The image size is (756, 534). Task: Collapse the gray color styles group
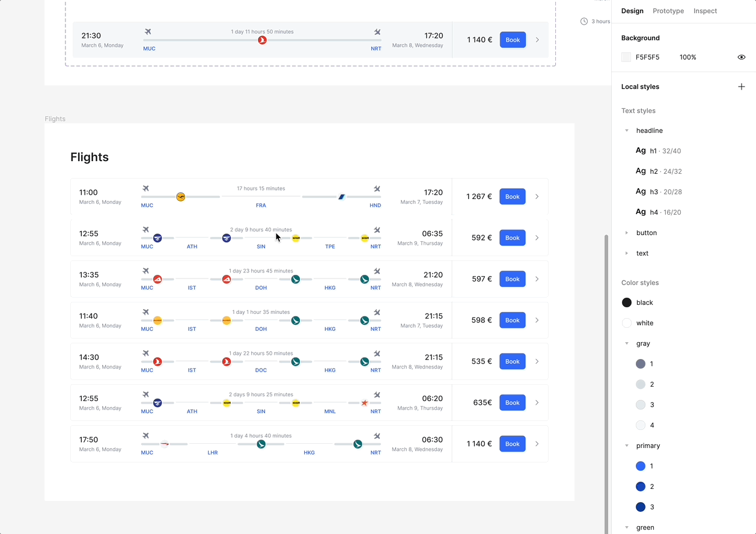tap(627, 343)
